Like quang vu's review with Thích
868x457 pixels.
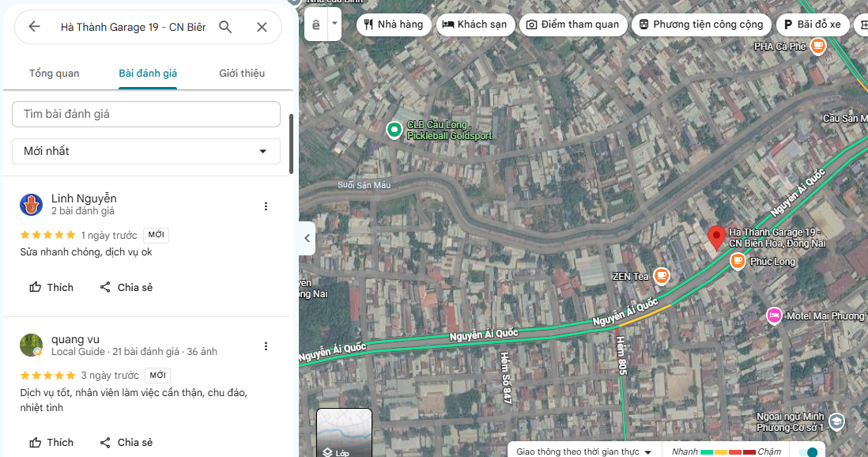coord(51,442)
